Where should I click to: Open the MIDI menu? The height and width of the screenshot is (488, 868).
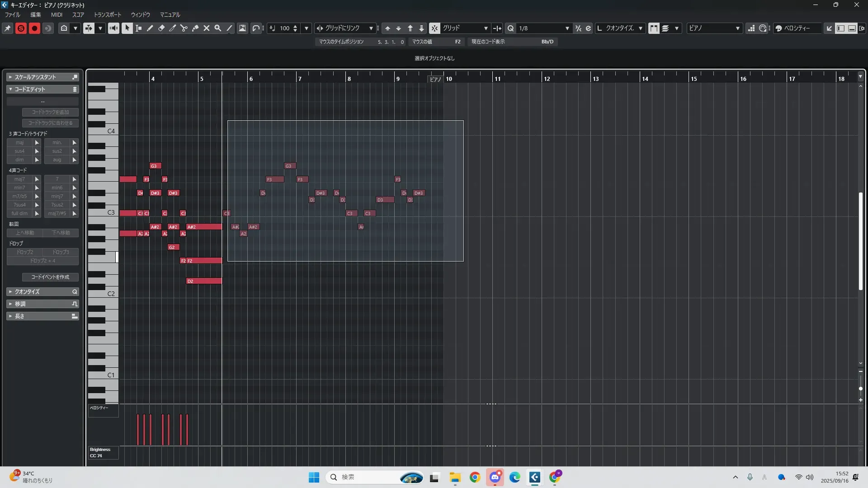coord(57,14)
